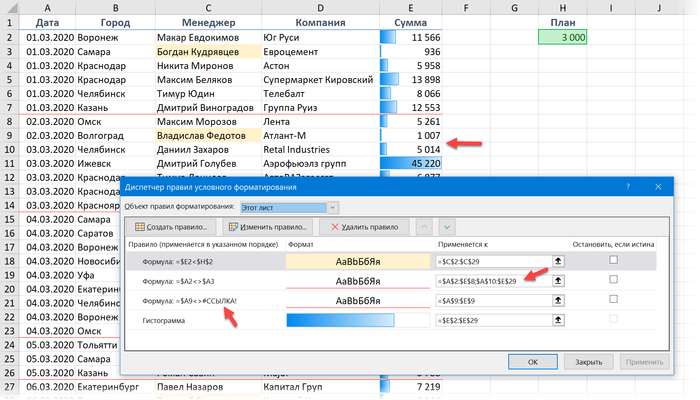Open the rules scope dropdown Этот лист
The height and width of the screenshot is (400, 700).
click(332, 207)
